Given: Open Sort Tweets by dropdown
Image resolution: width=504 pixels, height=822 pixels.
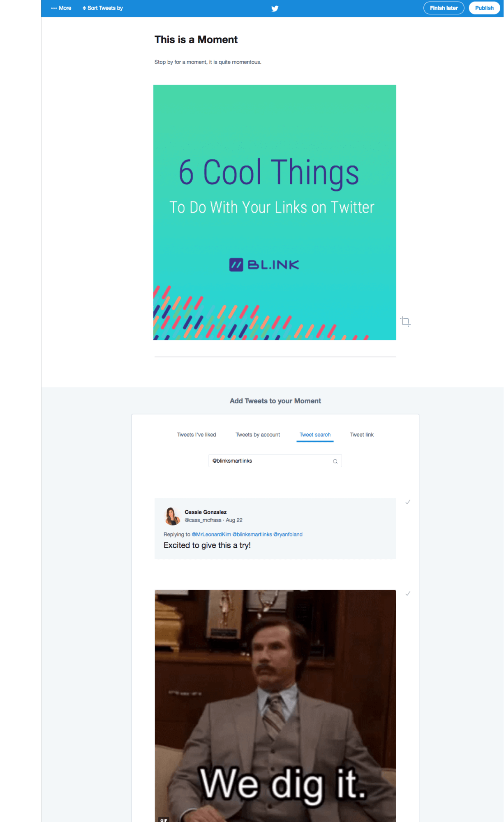Looking at the screenshot, I should [x=103, y=8].
